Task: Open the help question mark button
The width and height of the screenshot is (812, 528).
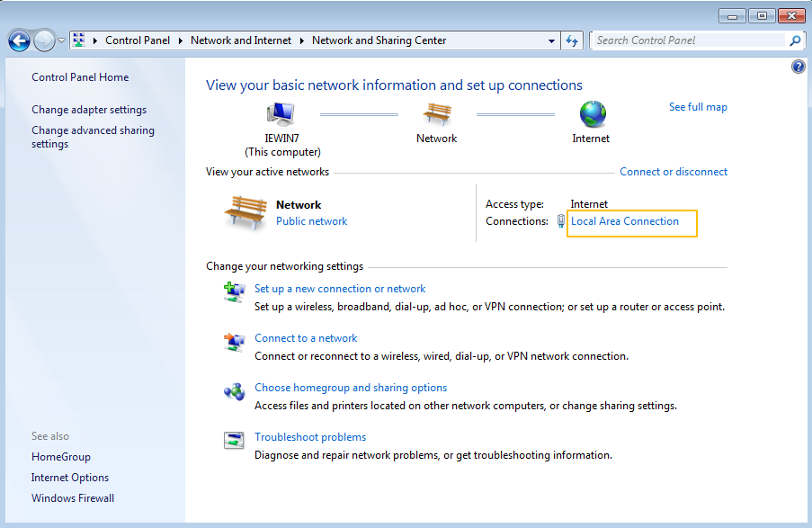Action: 799,67
